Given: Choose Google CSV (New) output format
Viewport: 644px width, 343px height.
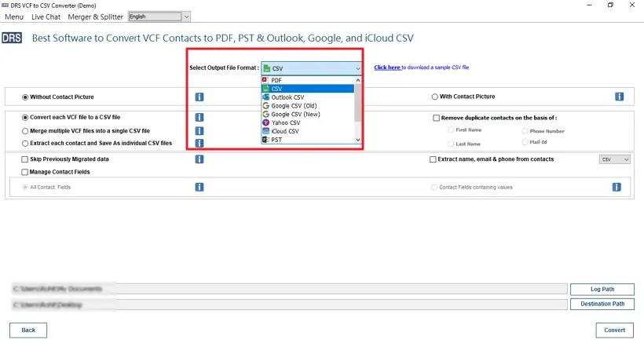Looking at the screenshot, I should [308, 114].
